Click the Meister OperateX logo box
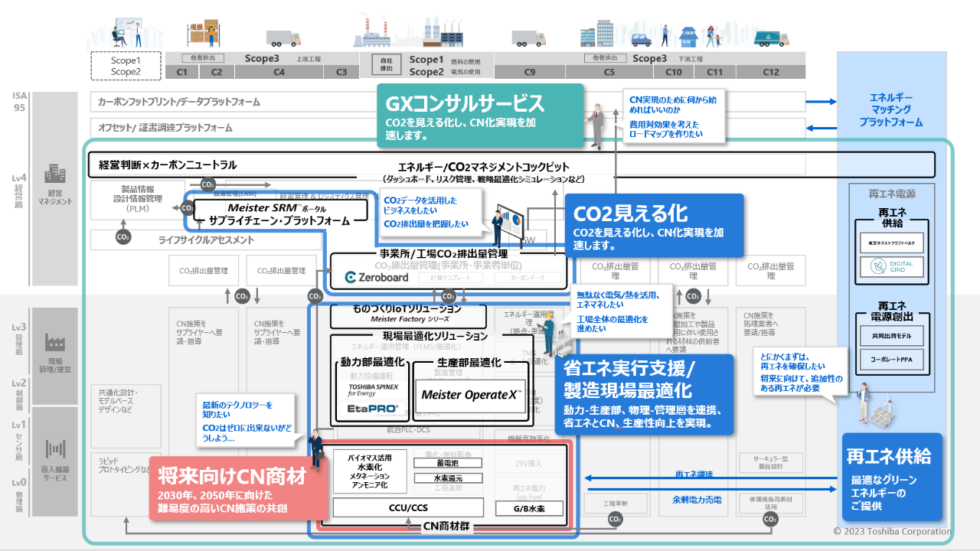The height and width of the screenshot is (551, 980). pos(471,395)
